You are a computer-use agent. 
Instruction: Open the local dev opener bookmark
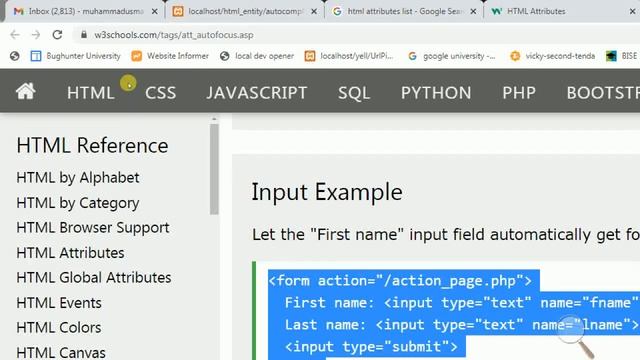pos(257,56)
